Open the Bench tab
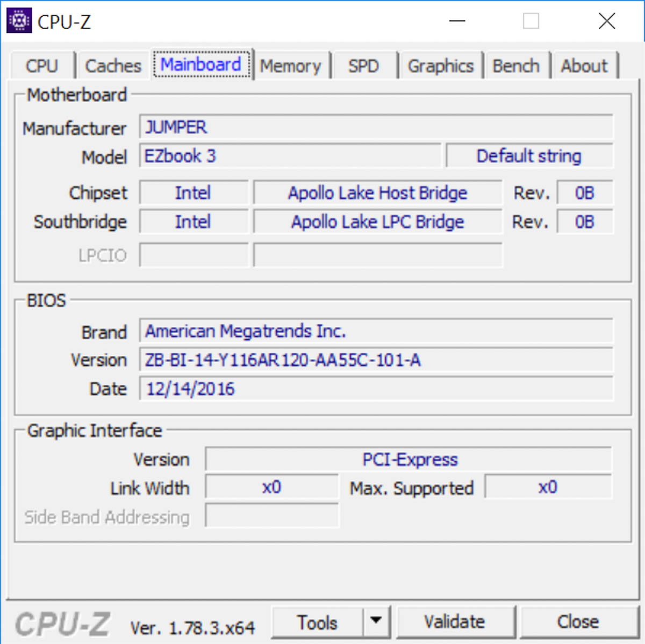This screenshot has width=645, height=644. click(x=516, y=66)
